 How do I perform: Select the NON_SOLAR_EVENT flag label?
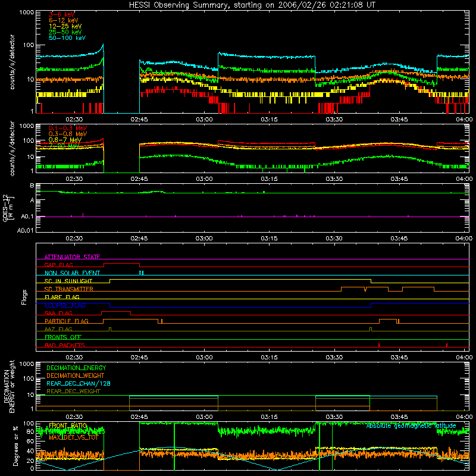coord(72,273)
